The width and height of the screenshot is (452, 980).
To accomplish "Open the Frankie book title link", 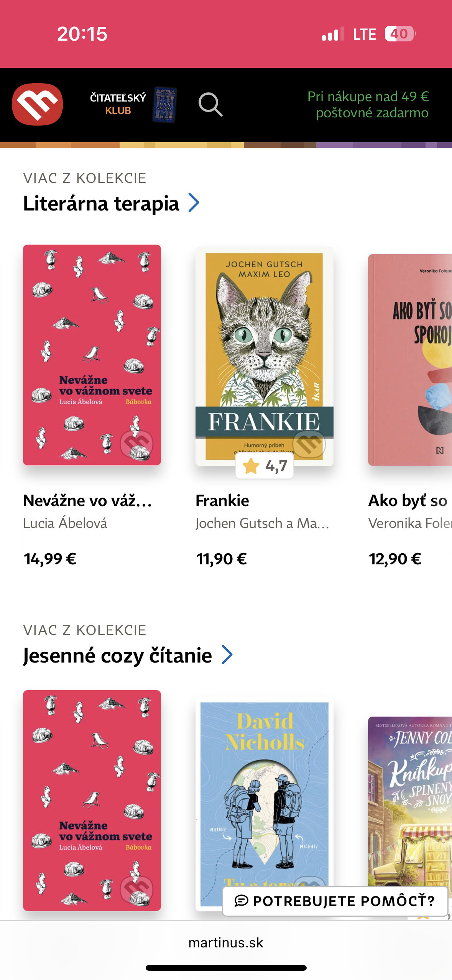I will 222,500.
